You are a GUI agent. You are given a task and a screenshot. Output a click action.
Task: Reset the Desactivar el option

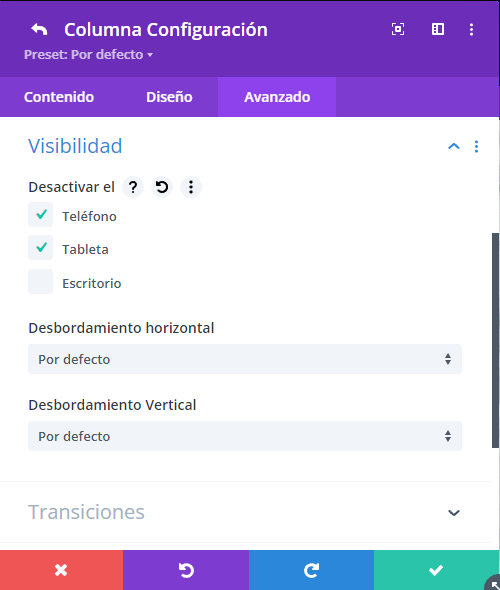coord(162,187)
